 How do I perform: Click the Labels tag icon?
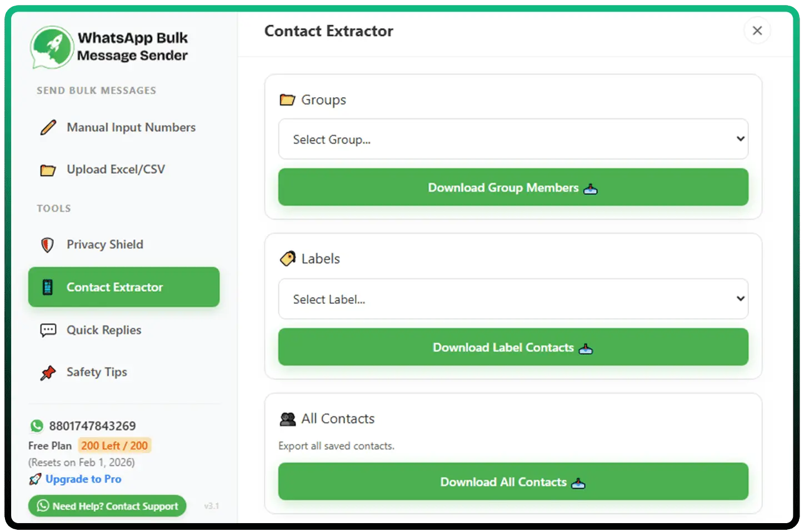(x=287, y=258)
